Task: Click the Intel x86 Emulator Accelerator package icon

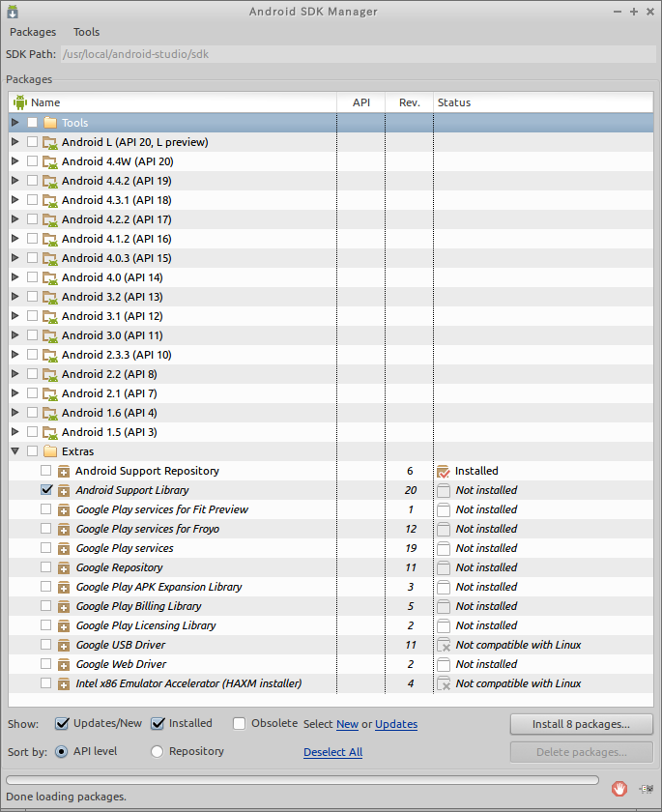Action: [64, 684]
